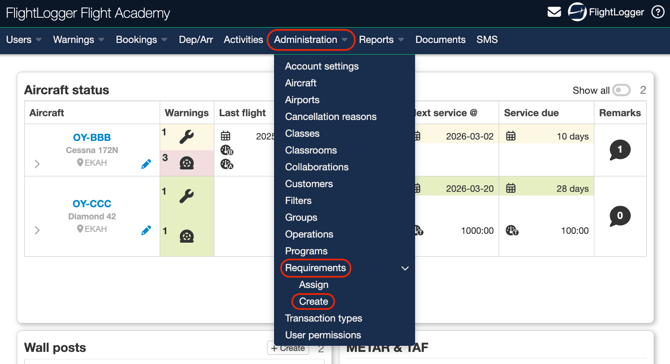
Task: Open the OY-CCC aircraft link
Action: (92, 204)
